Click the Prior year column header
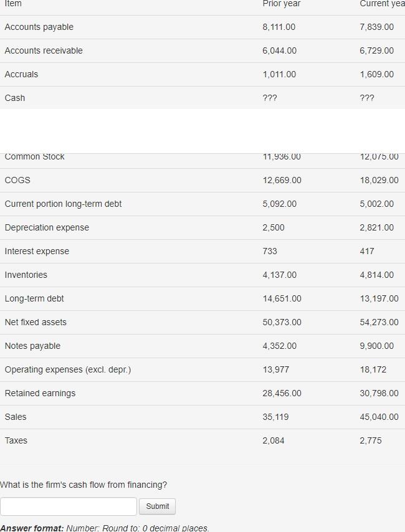Screen dimensions: 405x532 (x=280, y=4)
